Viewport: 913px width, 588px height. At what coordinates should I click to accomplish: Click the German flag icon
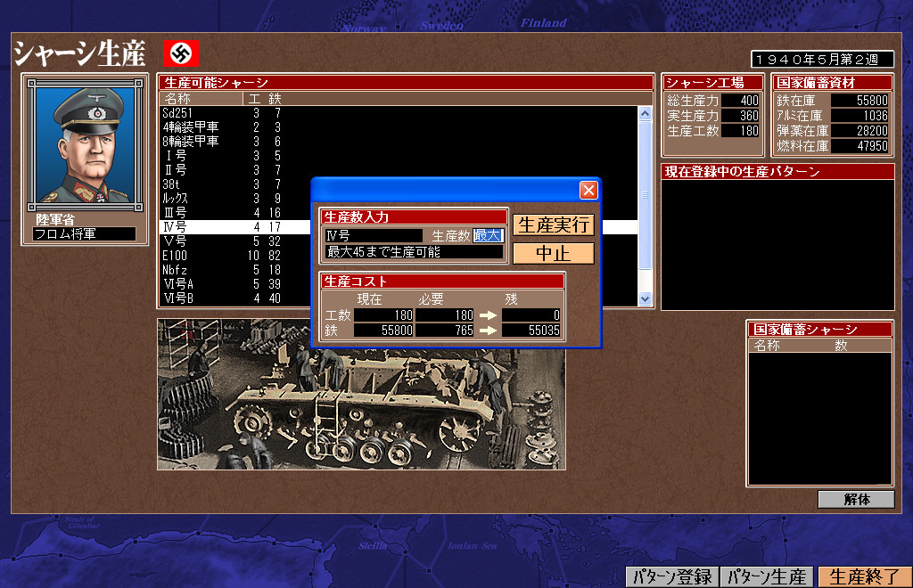click(x=180, y=53)
